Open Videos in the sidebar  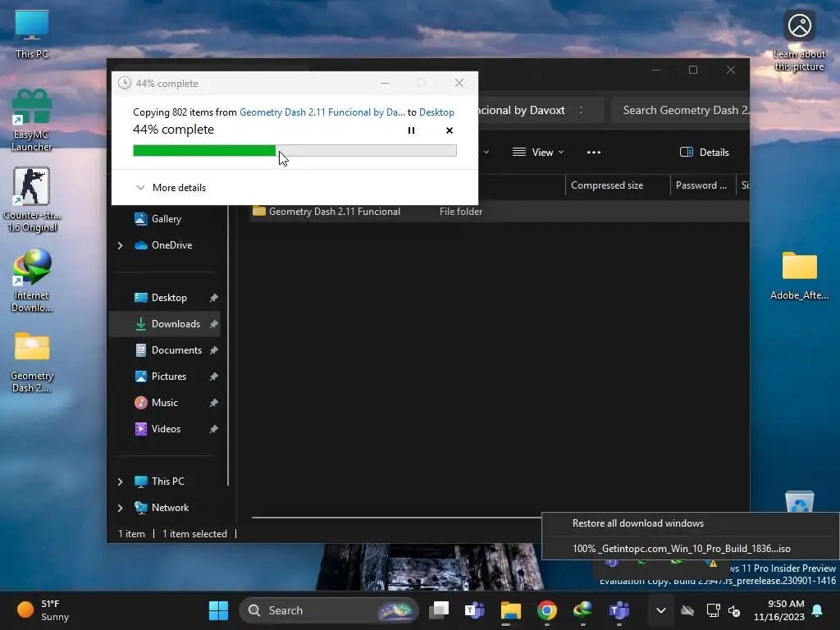[166, 428]
